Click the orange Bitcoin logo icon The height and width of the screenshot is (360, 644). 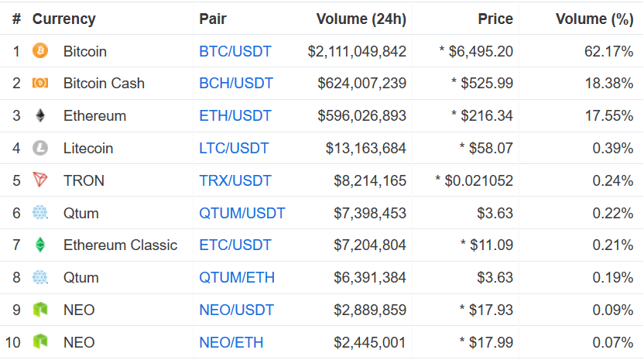point(40,51)
